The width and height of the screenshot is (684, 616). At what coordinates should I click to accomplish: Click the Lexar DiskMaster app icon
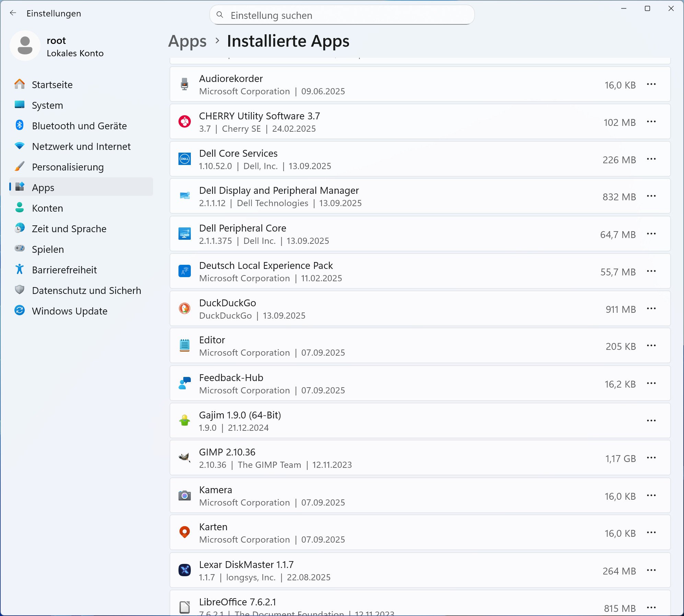(185, 570)
